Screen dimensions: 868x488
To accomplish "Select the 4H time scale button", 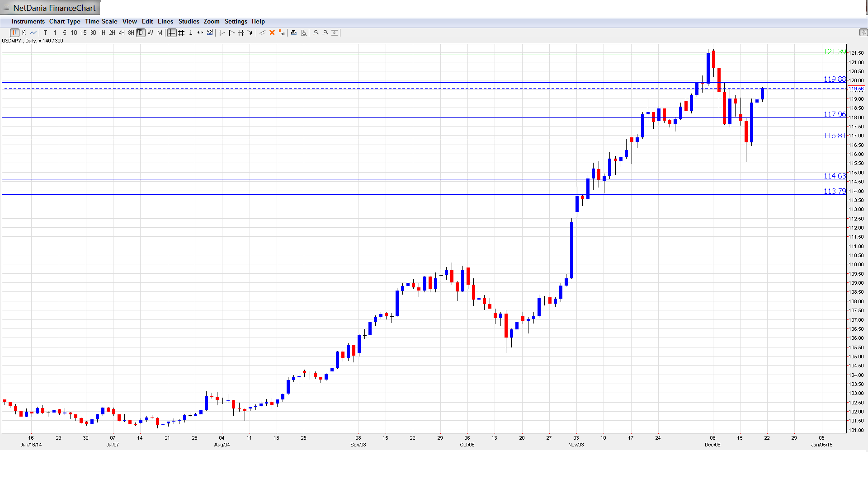I will 122,33.
